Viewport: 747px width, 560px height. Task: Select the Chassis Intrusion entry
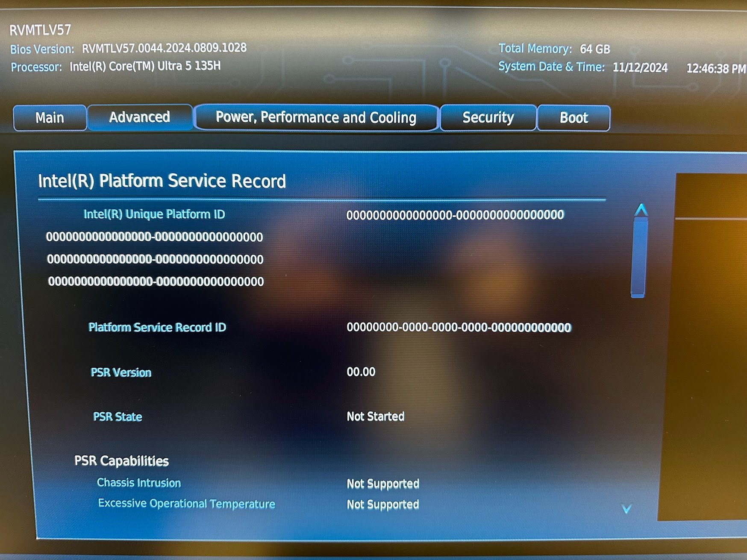coord(139,483)
